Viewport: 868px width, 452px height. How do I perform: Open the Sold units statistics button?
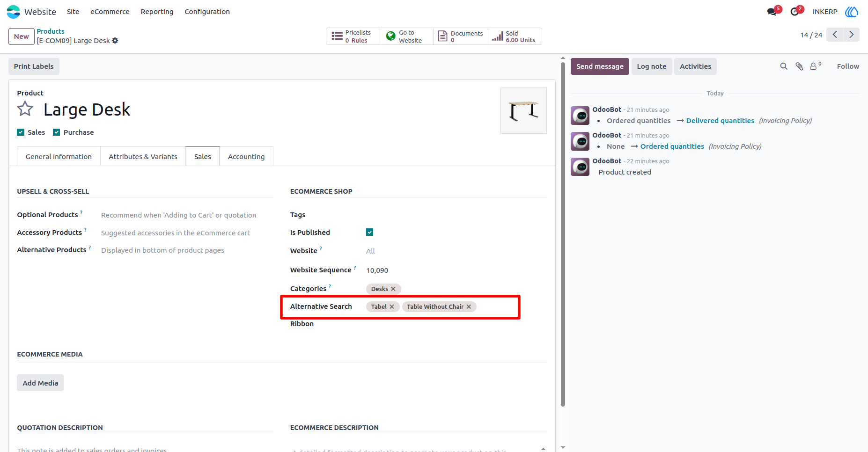pos(515,36)
